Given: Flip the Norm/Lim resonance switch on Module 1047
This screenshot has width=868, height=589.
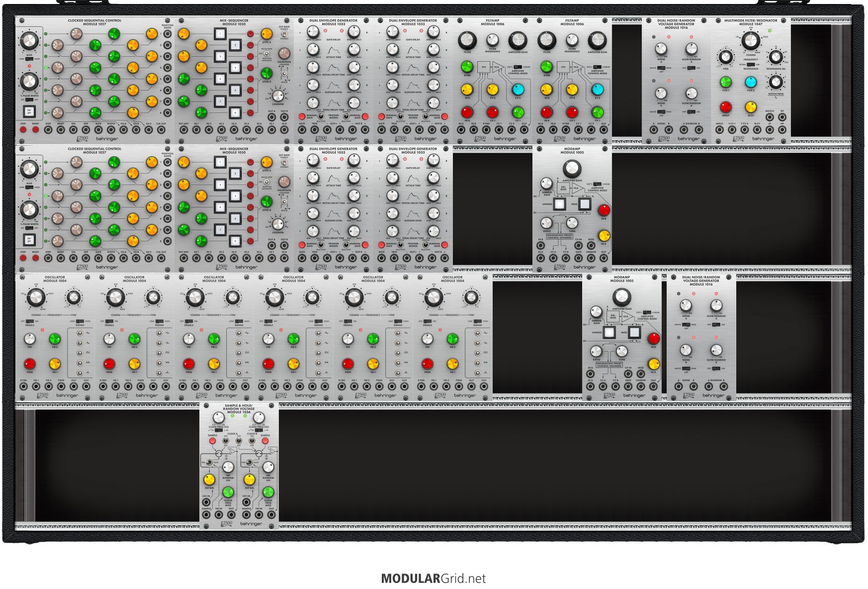Looking at the screenshot, I should pos(751,65).
